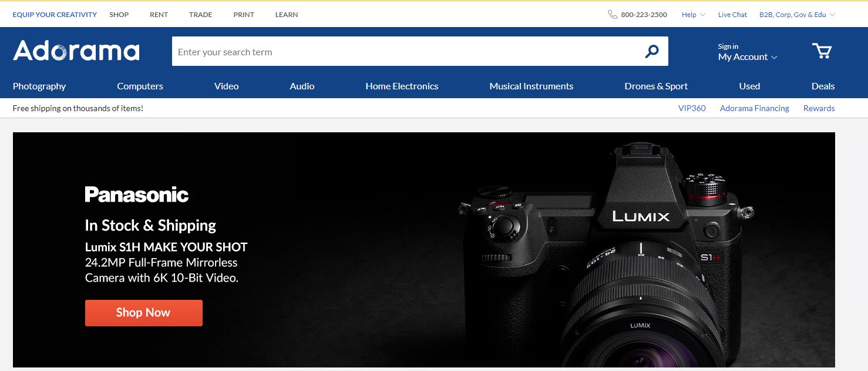Screen dimensions: 868x371
Task: Click the Adorama logo
Action: (76, 51)
